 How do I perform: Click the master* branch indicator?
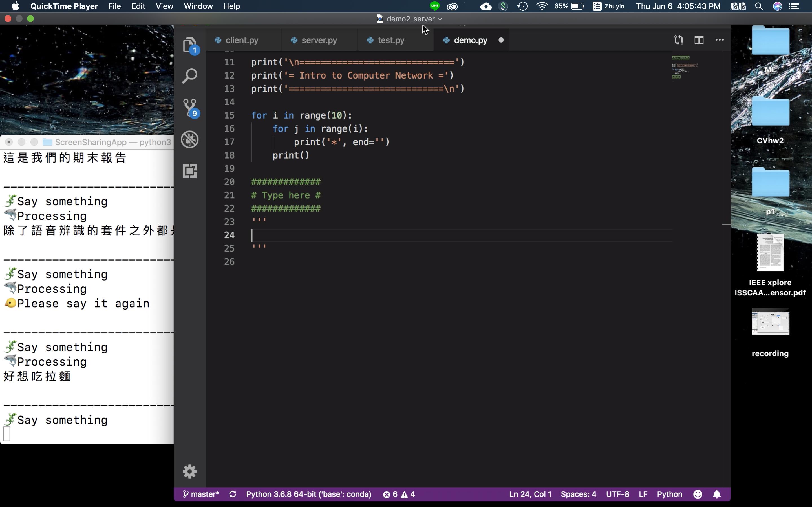point(201,494)
